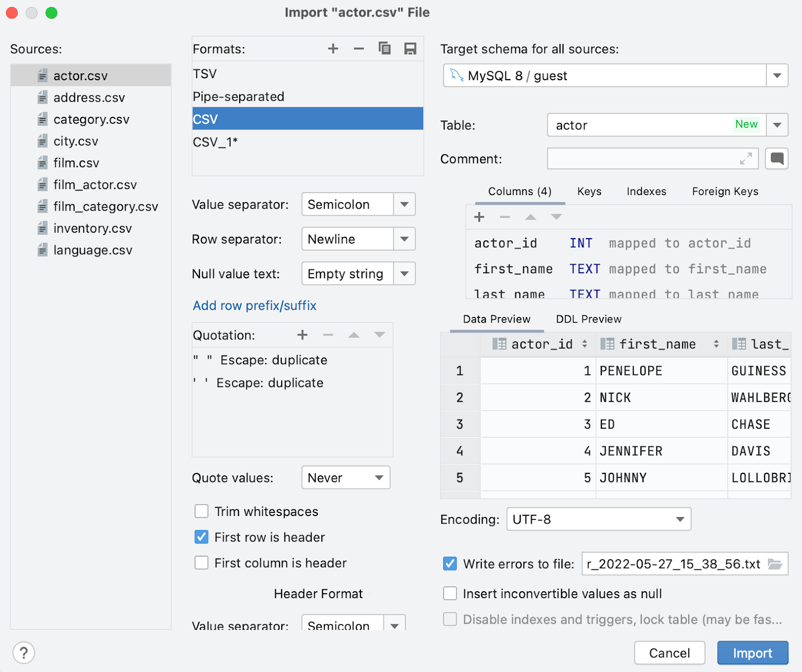This screenshot has width=802, height=672.
Task: Open the Target schema dropdown
Action: tap(777, 76)
